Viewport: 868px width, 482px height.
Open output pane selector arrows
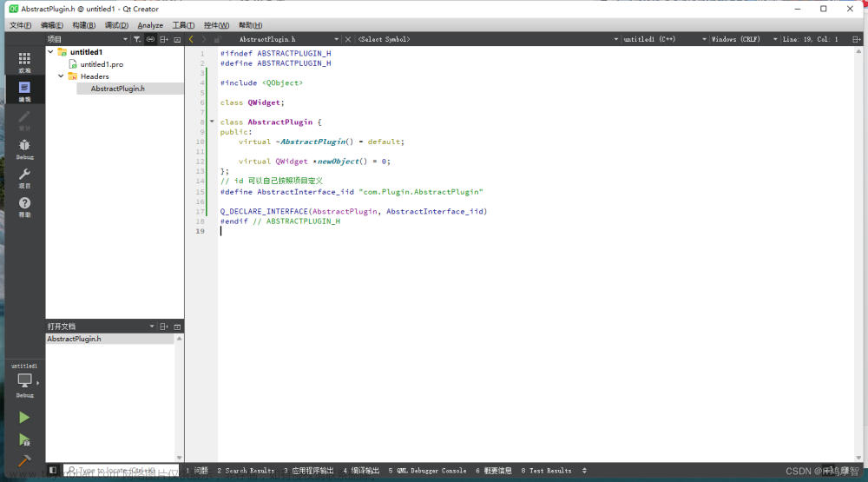click(584, 471)
